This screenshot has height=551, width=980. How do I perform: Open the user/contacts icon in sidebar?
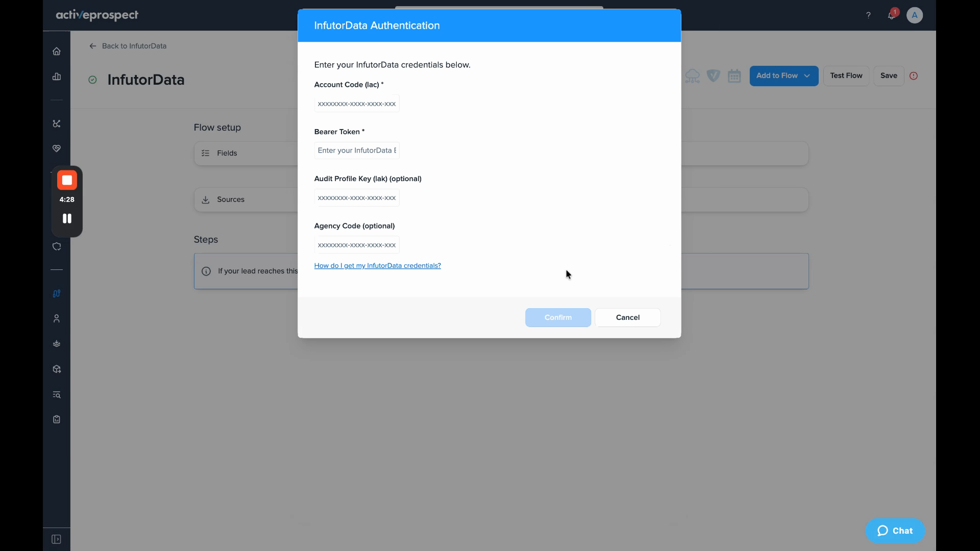pyautogui.click(x=57, y=318)
